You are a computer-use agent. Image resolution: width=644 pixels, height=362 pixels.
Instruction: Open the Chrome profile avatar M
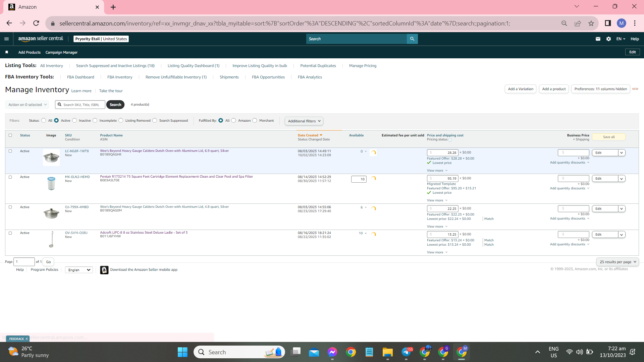click(x=622, y=23)
